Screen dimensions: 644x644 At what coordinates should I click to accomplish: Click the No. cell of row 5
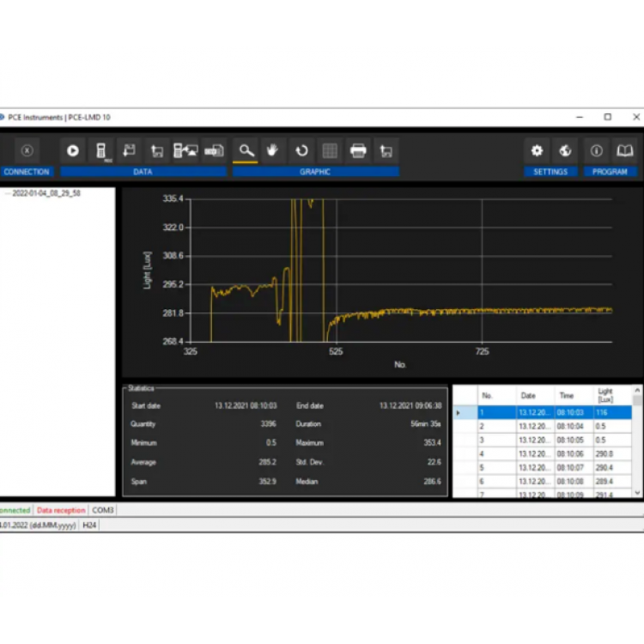click(x=497, y=467)
